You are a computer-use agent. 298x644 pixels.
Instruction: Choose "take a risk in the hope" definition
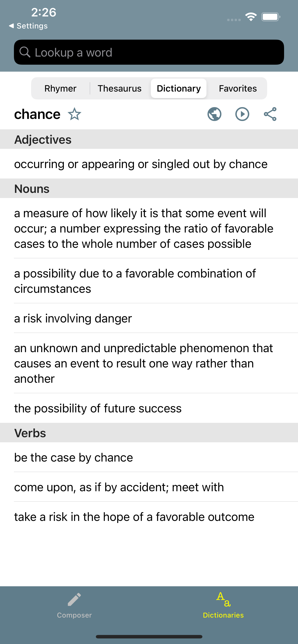click(149, 517)
